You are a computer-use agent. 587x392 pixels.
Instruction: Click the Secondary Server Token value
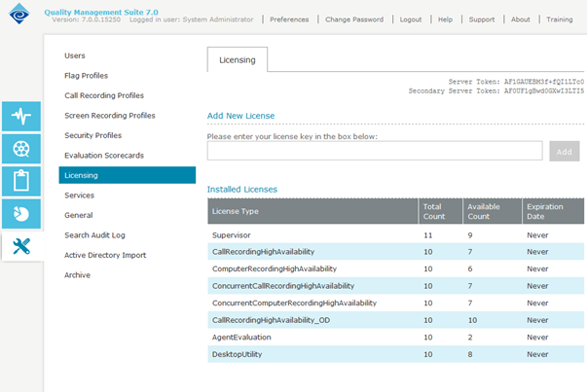(544, 90)
